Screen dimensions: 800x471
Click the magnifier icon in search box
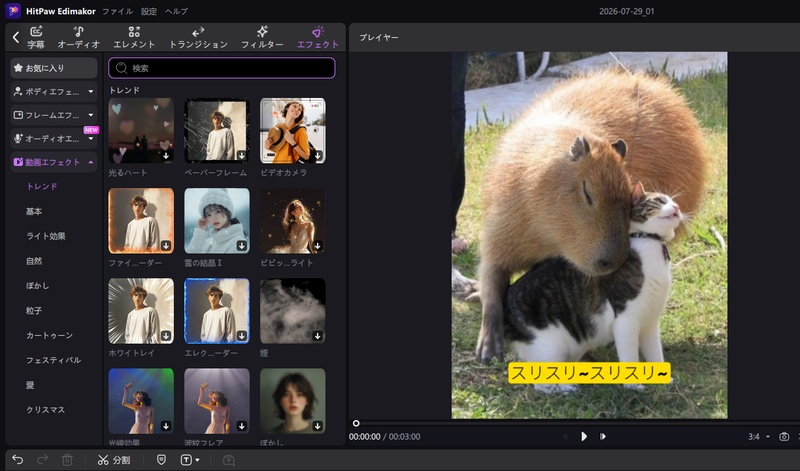(x=121, y=68)
